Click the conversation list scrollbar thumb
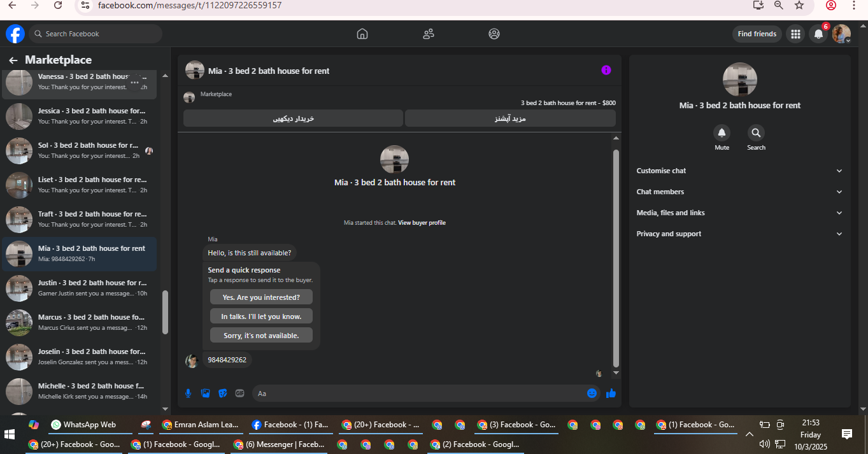Viewport: 868px width, 454px height. tap(166, 313)
